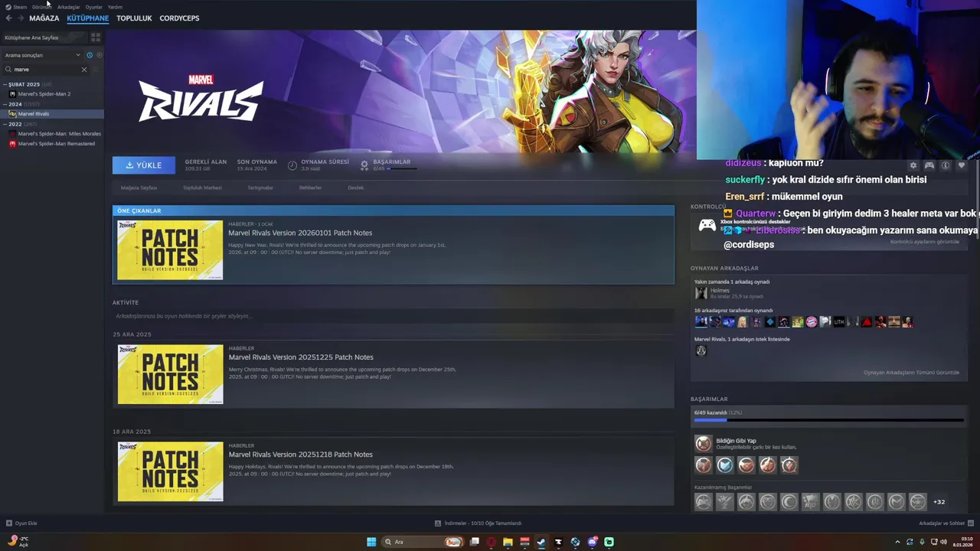Click the ready-to-play filter icon

[99, 55]
